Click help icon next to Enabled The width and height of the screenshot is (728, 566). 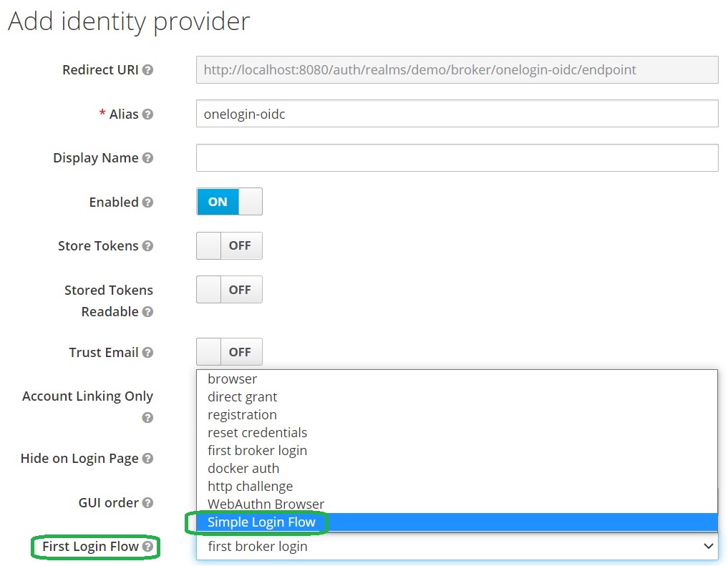[147, 203]
